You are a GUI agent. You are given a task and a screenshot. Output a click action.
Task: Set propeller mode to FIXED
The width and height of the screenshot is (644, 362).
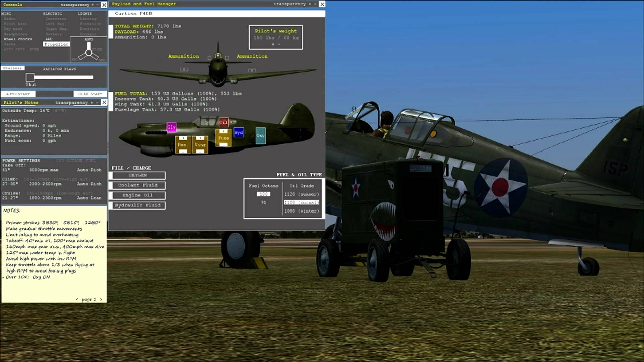97,49
